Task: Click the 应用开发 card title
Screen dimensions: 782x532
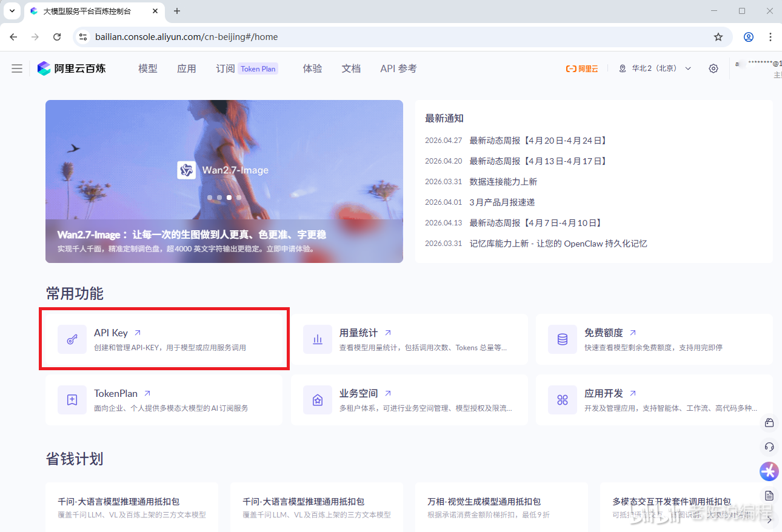Action: 604,393
